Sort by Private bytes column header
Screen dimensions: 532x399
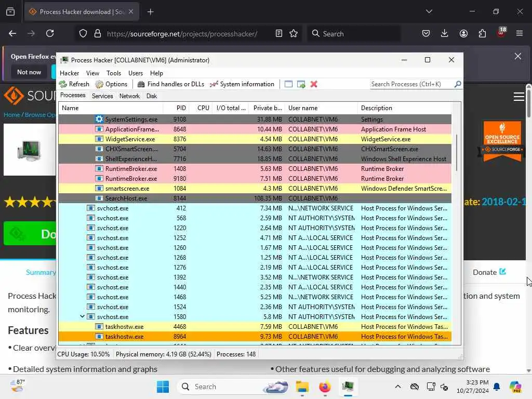268,108
